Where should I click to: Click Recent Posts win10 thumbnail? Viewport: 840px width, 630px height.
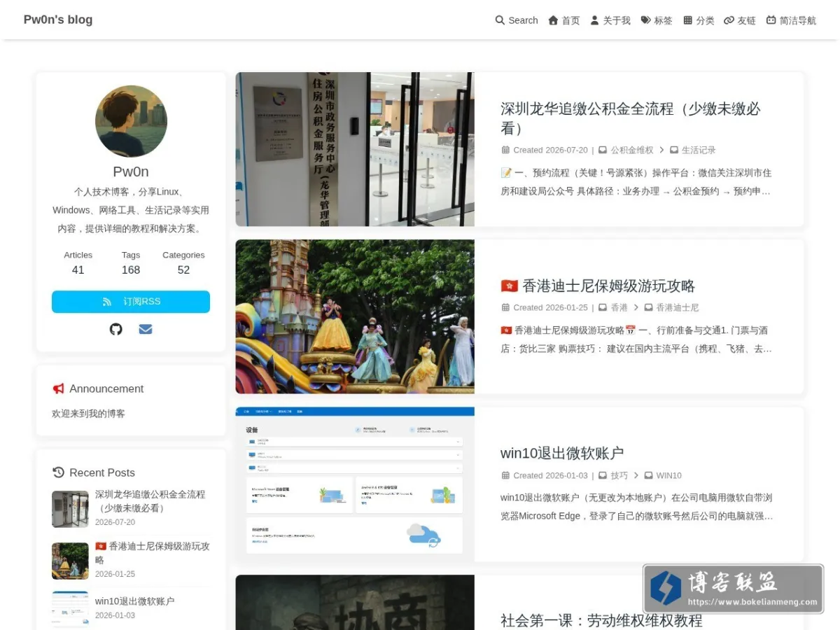70,609
